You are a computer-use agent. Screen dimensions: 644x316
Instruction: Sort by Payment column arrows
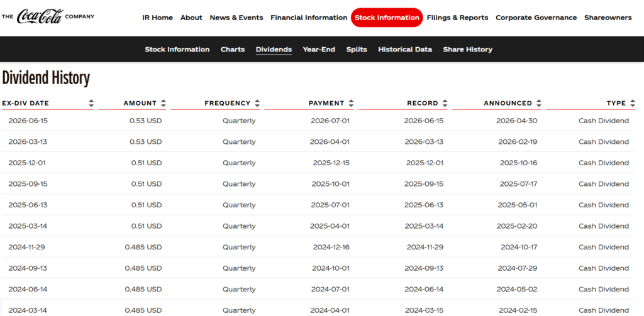[x=351, y=104]
